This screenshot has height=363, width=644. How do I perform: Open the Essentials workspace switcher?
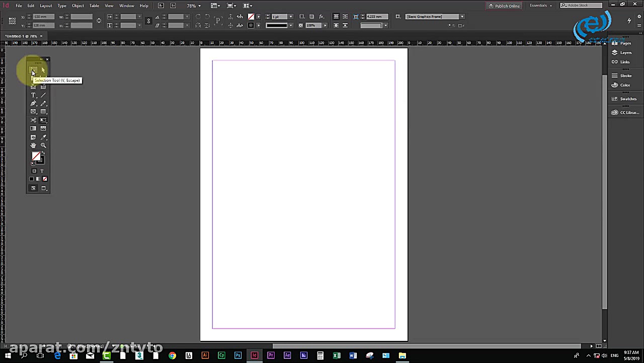coord(541,6)
